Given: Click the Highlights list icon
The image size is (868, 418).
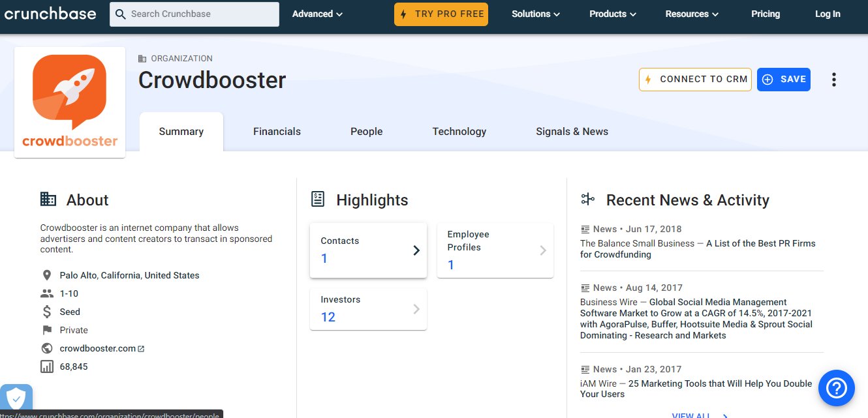Looking at the screenshot, I should coord(318,200).
